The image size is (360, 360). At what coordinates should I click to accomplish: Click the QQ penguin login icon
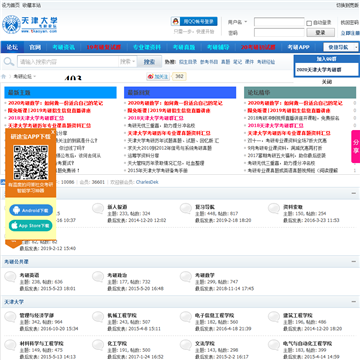[175, 21]
